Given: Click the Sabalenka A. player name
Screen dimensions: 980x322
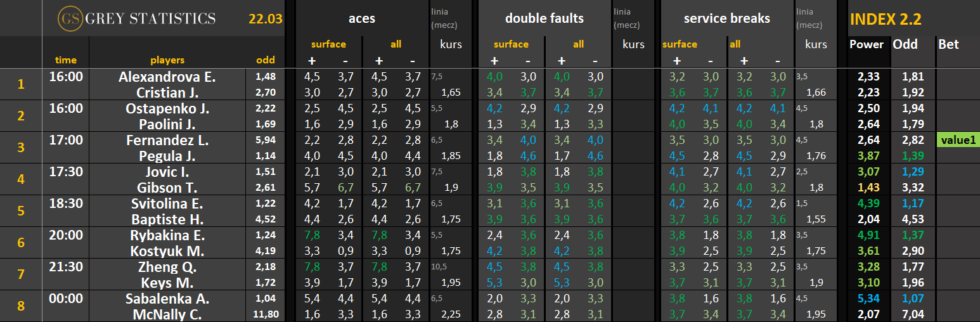Looking at the screenshot, I should tap(167, 299).
